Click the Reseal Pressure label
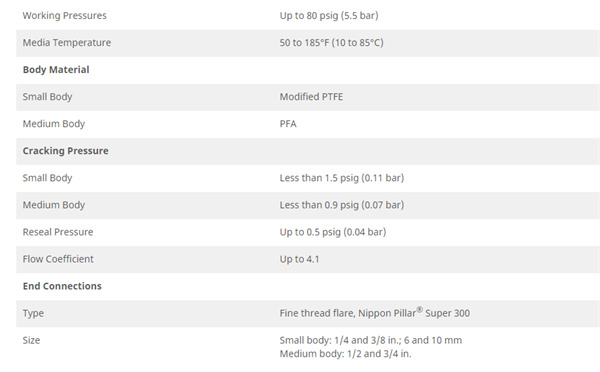The width and height of the screenshot is (600, 372). pos(58,232)
